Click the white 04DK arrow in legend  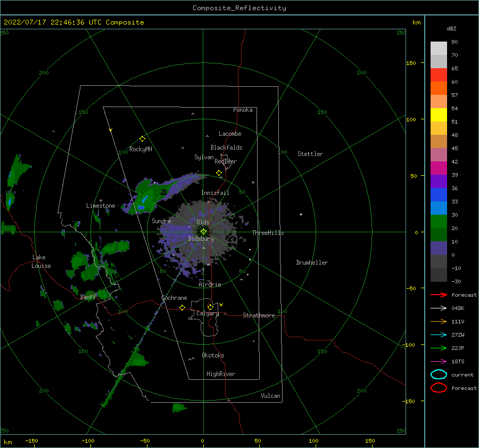pyautogui.click(x=439, y=308)
